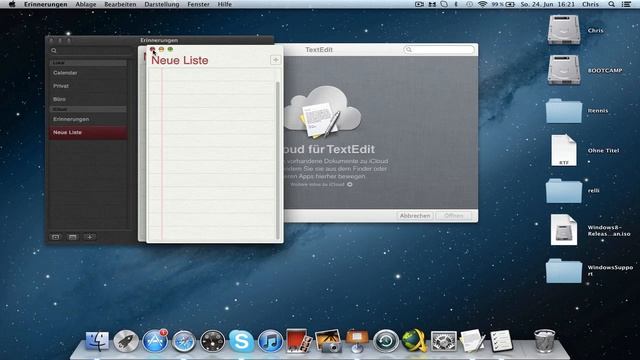Click scrollbar in Neue Liste note window
The image size is (640, 360).
(278, 159)
